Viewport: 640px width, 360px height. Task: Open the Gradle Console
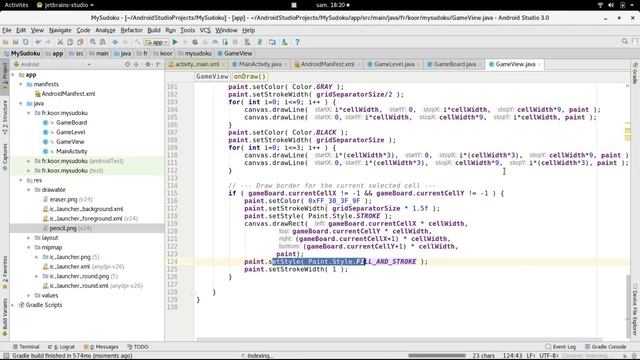click(x=605, y=347)
